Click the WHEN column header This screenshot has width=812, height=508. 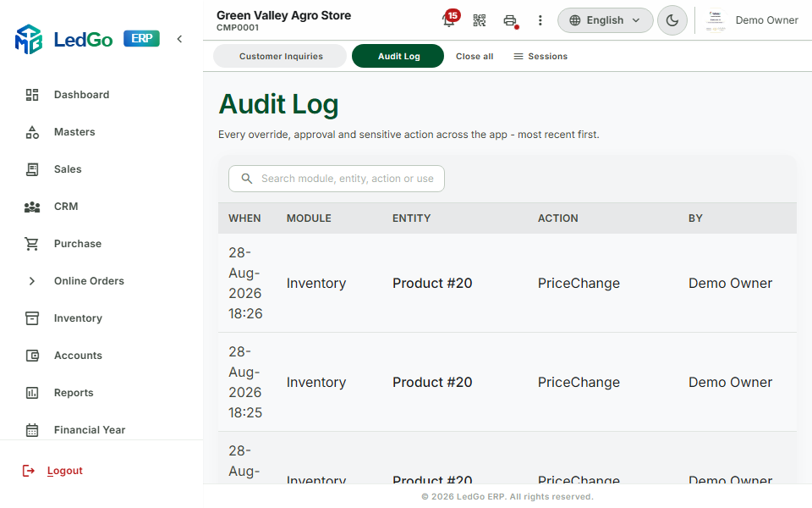pyautogui.click(x=245, y=218)
